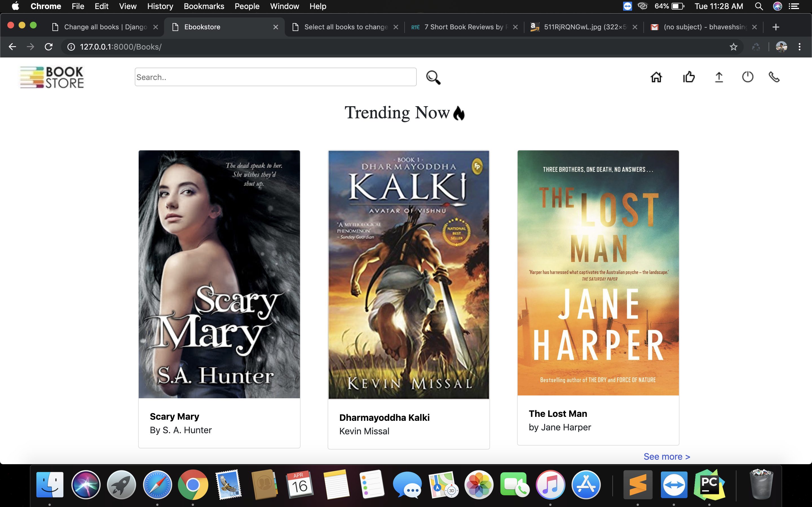Click the power logout icon
The image size is (812, 507).
748,77
